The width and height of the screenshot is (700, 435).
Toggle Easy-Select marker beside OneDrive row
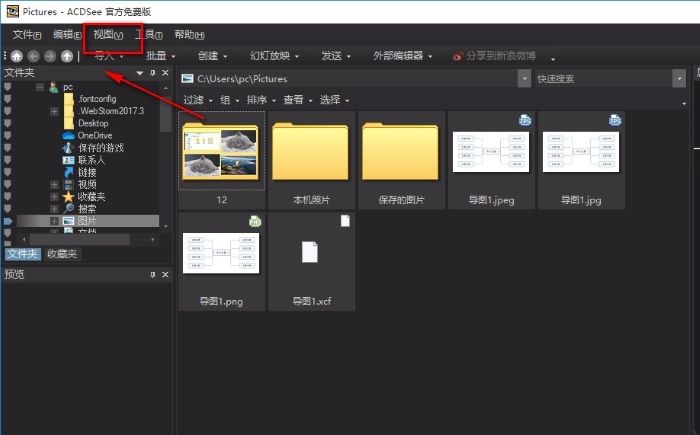tap(8, 136)
